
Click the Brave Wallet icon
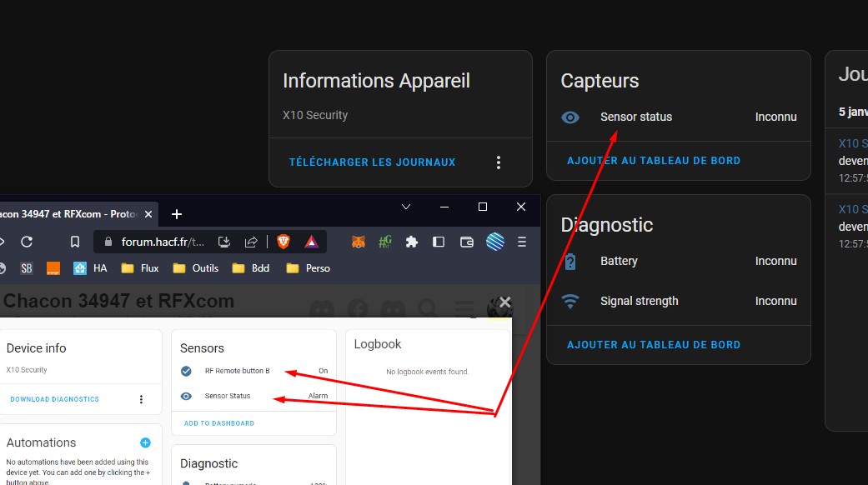pos(467,242)
